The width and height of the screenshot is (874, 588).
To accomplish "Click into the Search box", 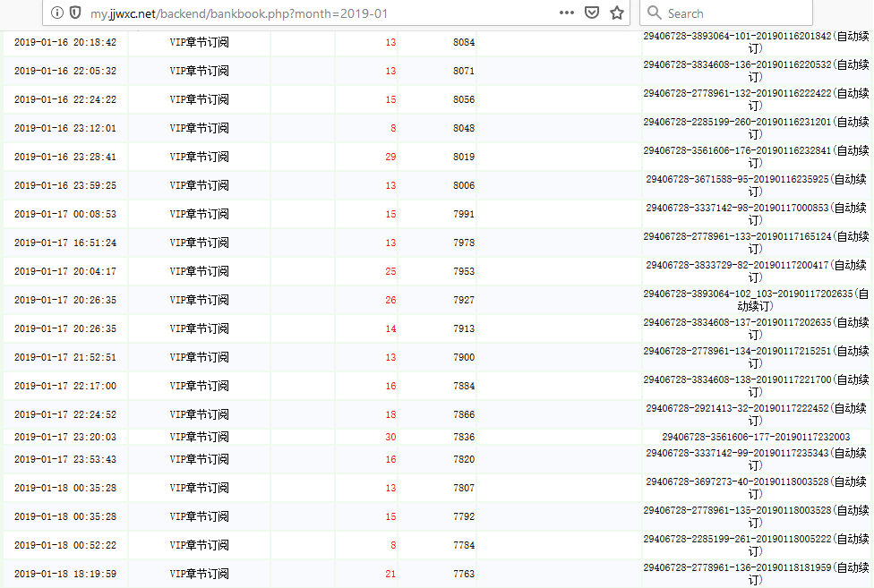I will [x=725, y=13].
